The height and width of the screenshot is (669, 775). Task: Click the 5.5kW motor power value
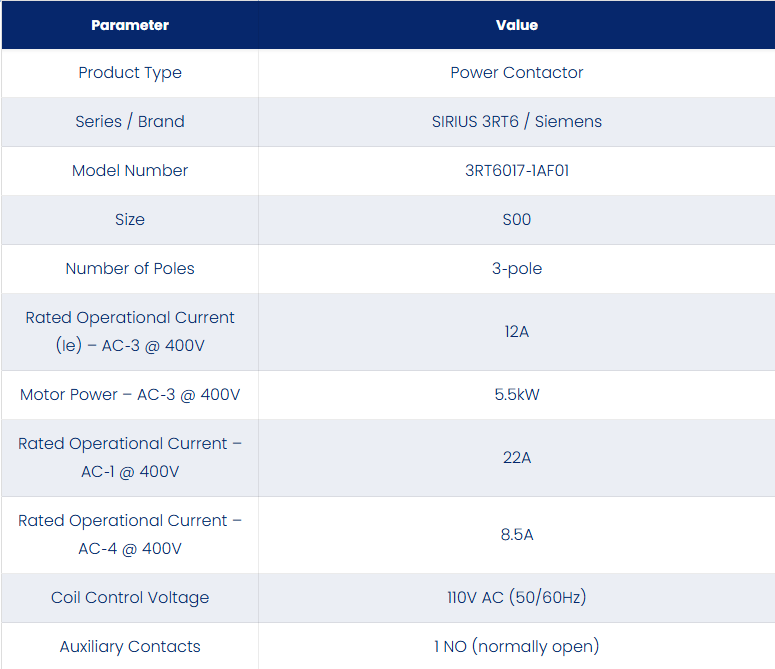[x=517, y=394]
